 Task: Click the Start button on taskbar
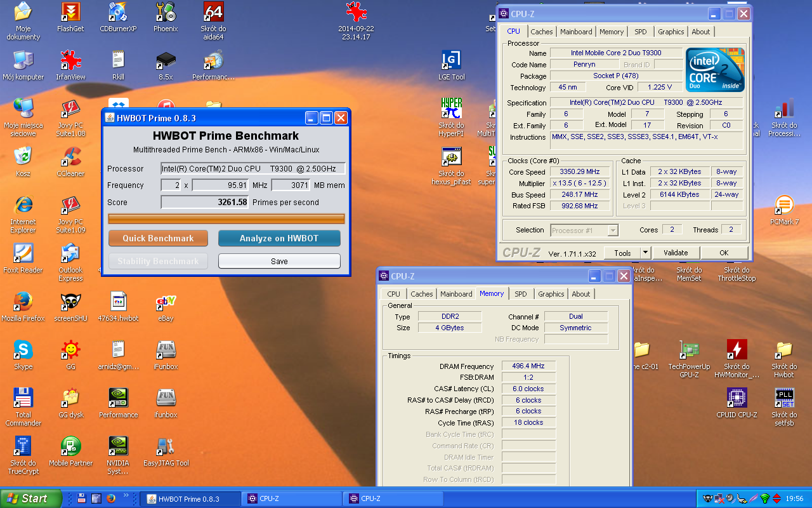pos(31,498)
